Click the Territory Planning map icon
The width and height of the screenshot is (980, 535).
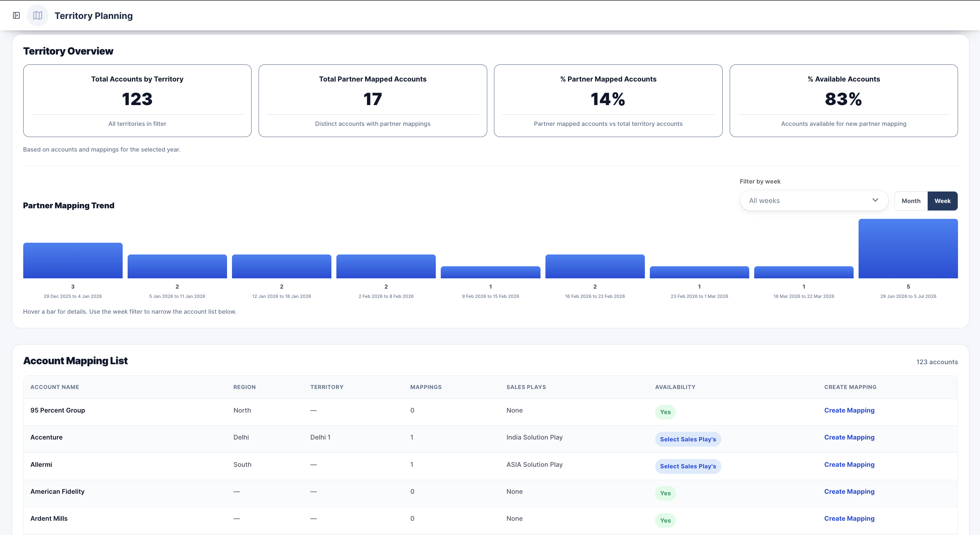click(x=38, y=15)
